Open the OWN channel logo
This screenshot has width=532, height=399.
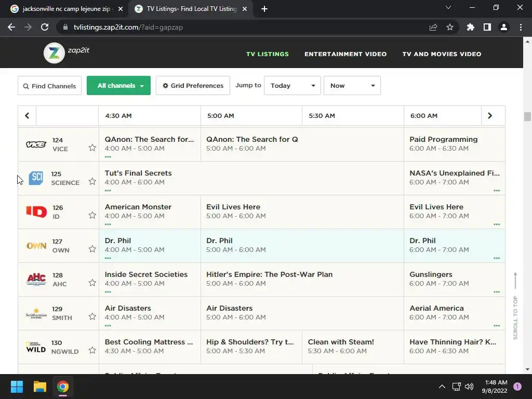coord(36,246)
